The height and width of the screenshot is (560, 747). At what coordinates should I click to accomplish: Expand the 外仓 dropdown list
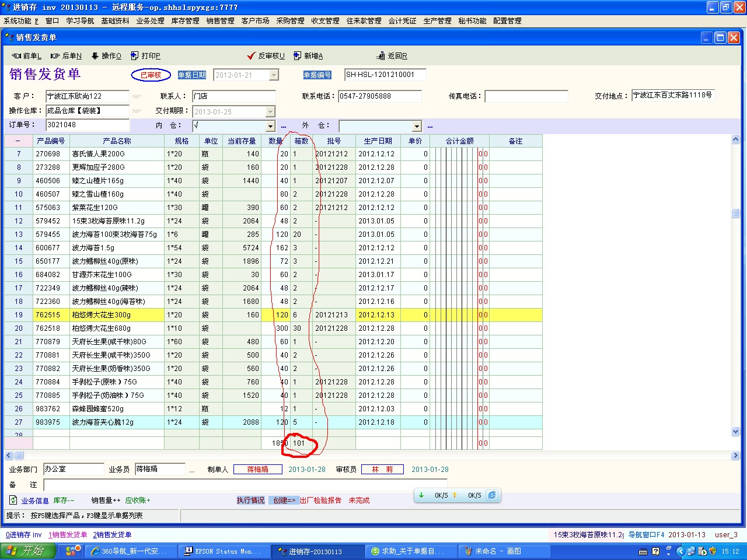pos(417,126)
